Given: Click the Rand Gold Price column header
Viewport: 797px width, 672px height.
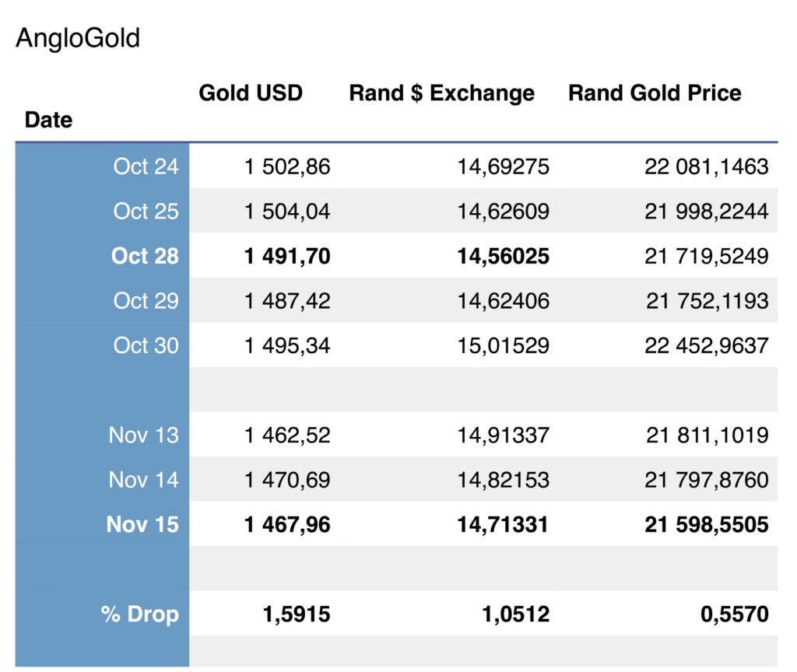Looking at the screenshot, I should coord(655,93).
